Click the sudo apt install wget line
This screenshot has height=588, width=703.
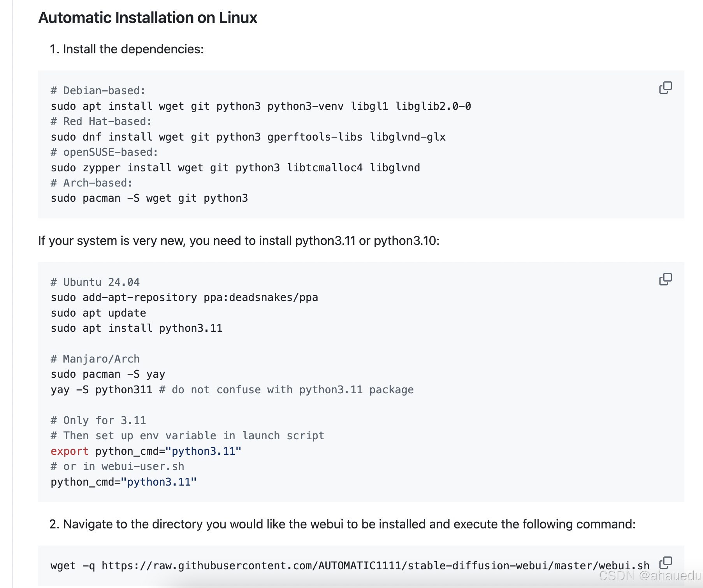pyautogui.click(x=261, y=106)
